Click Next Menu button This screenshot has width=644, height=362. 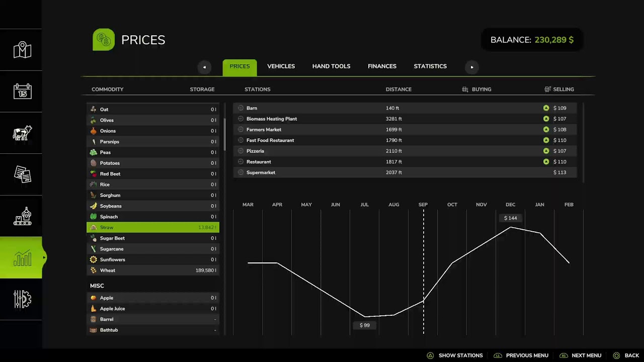click(x=580, y=355)
